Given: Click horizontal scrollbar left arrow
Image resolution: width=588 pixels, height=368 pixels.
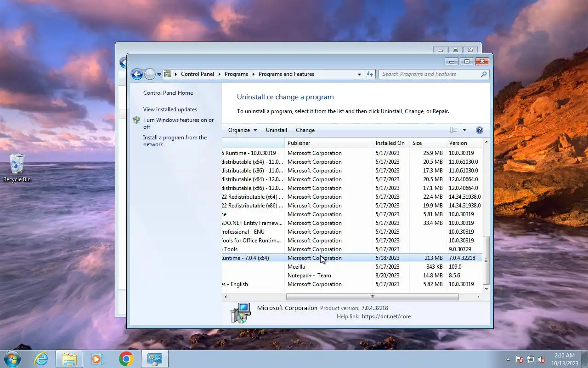Looking at the screenshot, I should pos(225,297).
